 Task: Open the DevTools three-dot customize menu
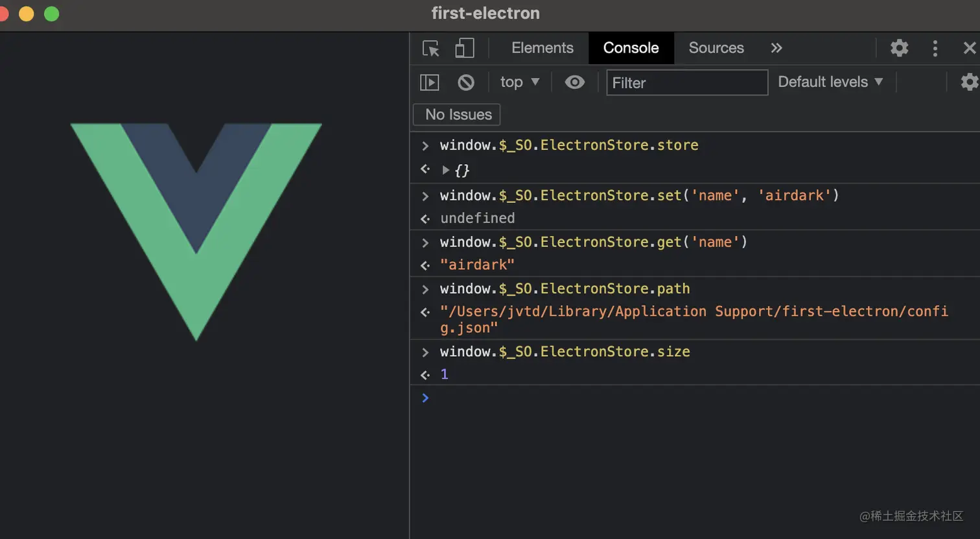point(935,48)
